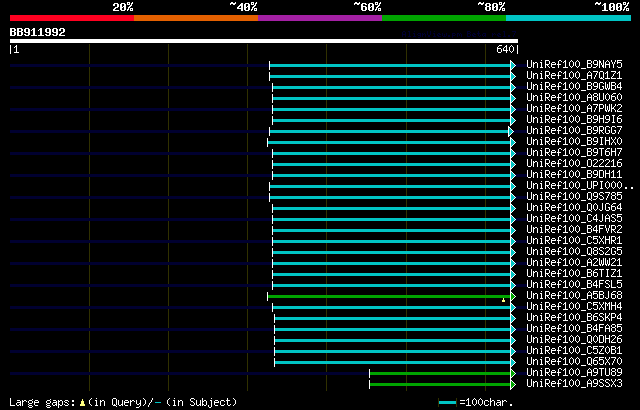Screen dimensions: 640x410
Task: Click the green arrowhead ending the A5BJ68 alignment
Action: (x=513, y=297)
